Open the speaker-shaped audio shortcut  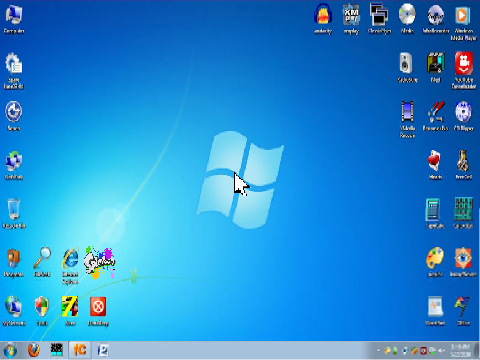point(407,68)
